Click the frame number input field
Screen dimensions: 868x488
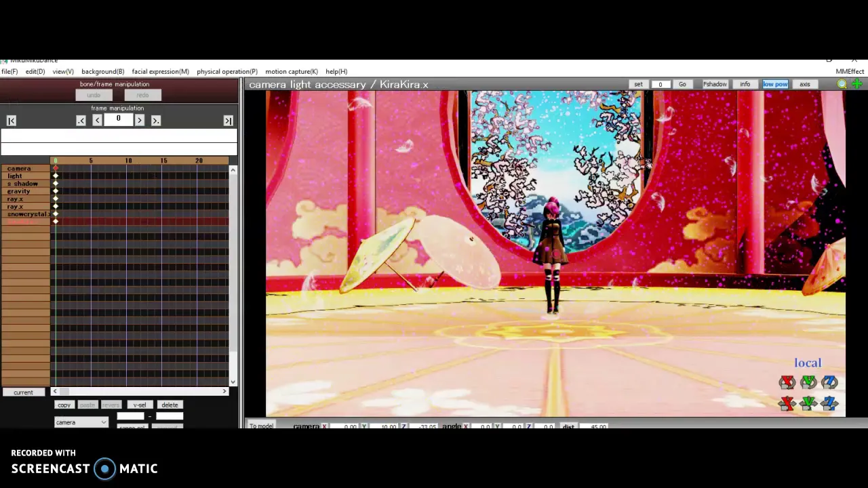click(118, 119)
